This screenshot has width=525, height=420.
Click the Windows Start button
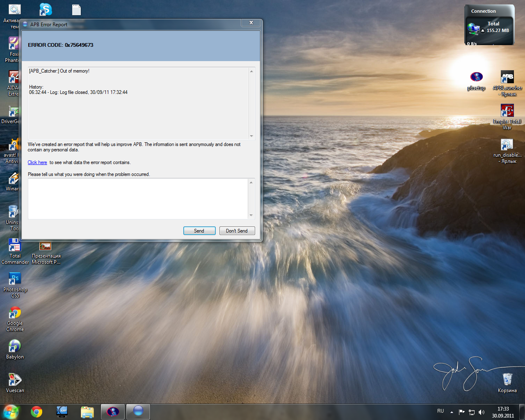click(x=11, y=411)
